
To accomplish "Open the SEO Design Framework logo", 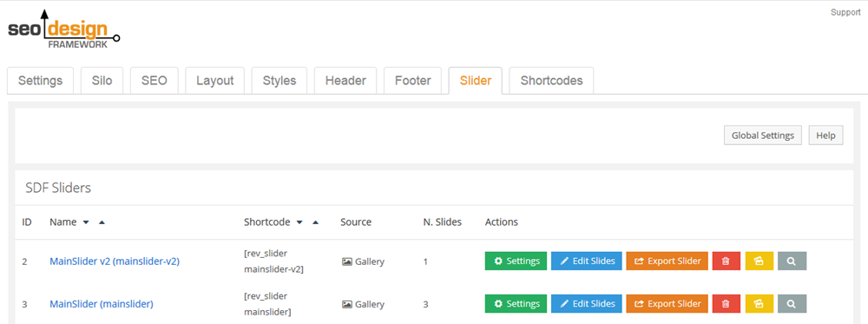I will [63, 30].
